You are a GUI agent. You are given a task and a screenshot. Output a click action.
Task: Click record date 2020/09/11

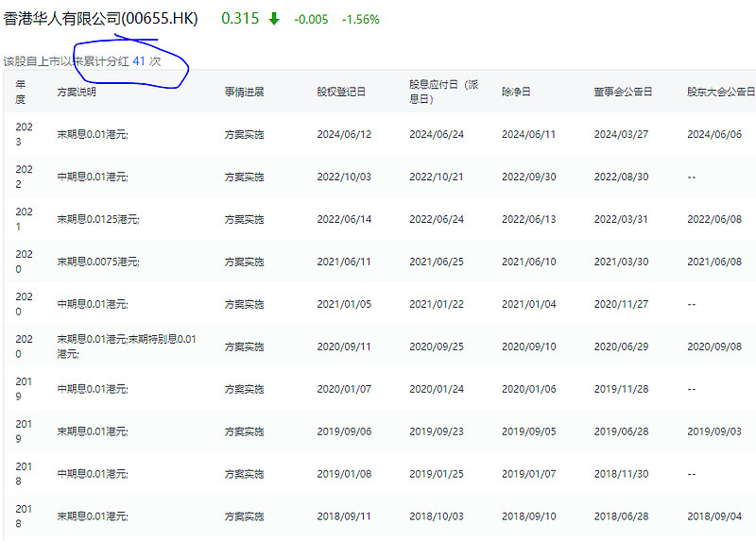344,347
